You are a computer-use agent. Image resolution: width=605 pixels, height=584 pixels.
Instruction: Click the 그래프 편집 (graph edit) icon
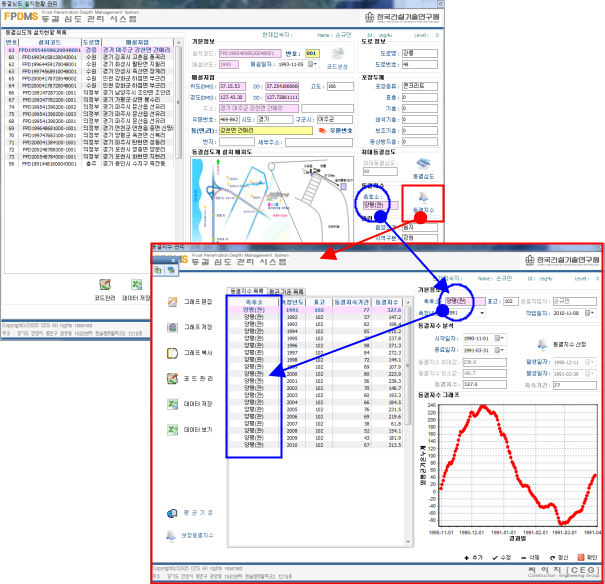(172, 302)
